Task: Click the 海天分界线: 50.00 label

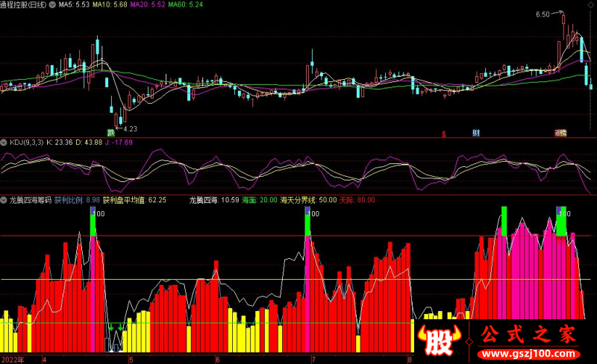Action: click(308, 200)
